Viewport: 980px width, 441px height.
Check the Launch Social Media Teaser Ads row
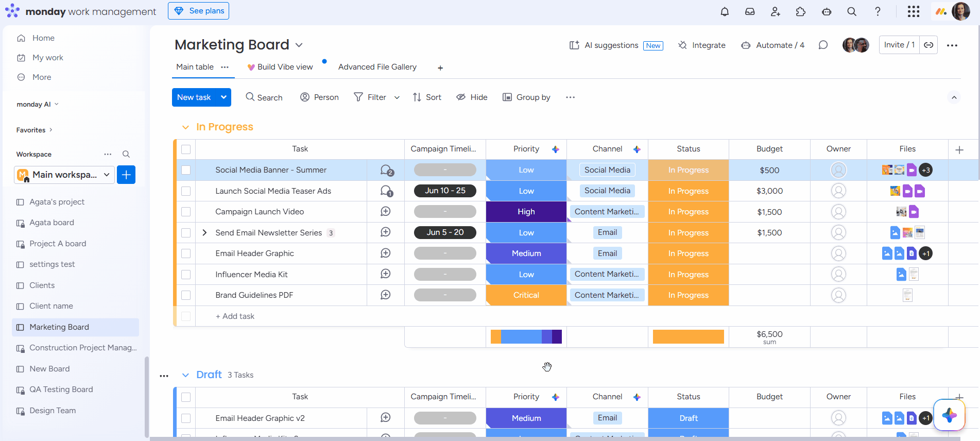tap(186, 191)
